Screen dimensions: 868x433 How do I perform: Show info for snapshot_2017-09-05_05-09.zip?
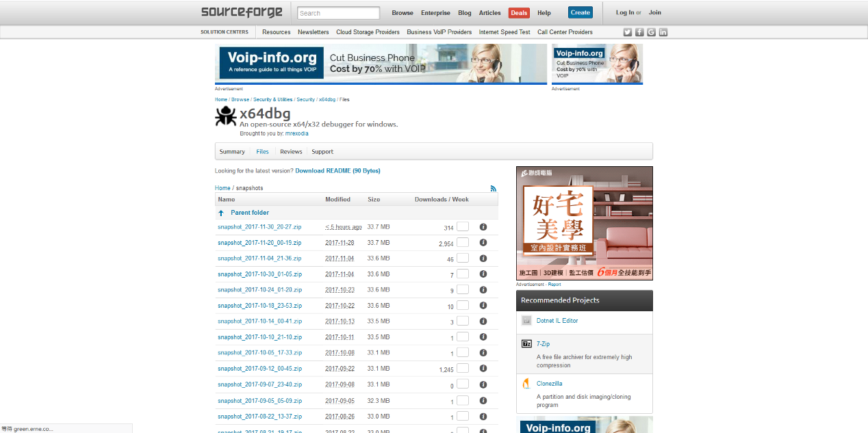pyautogui.click(x=483, y=401)
